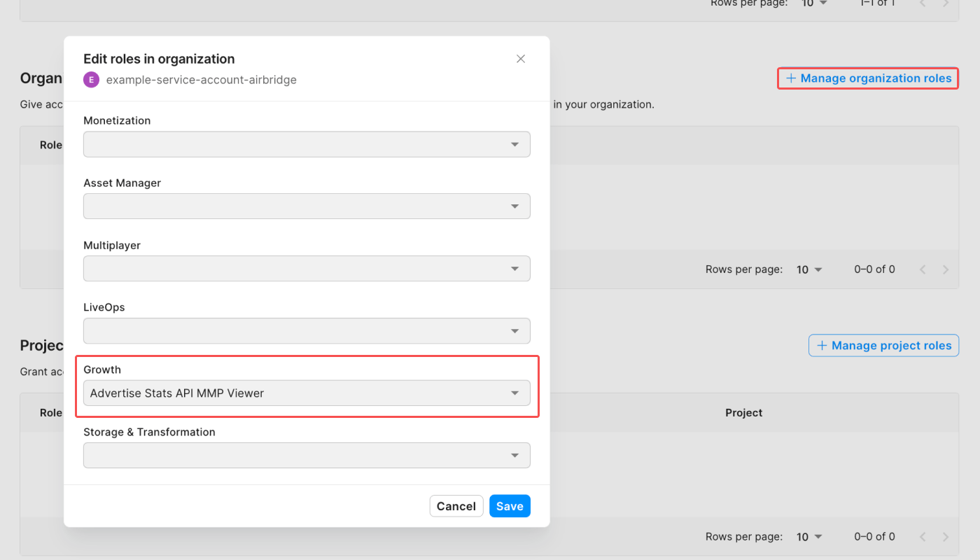980x560 pixels.
Task: Click Manage organization roles
Action: point(868,78)
